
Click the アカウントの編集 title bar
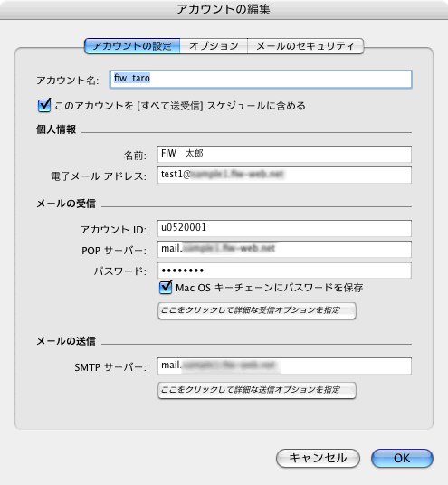click(x=224, y=9)
